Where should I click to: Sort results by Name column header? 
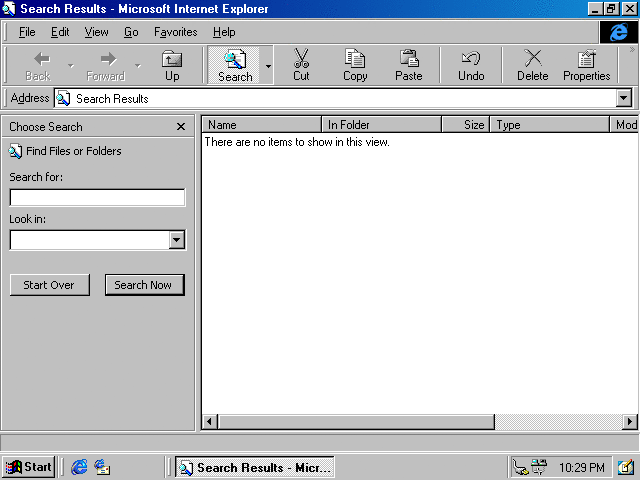pos(262,124)
